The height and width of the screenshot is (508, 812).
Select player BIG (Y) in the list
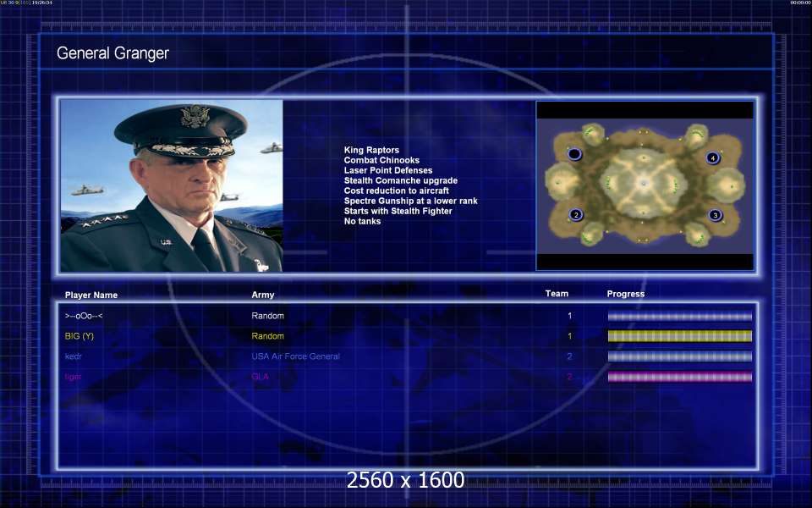pyautogui.click(x=80, y=336)
